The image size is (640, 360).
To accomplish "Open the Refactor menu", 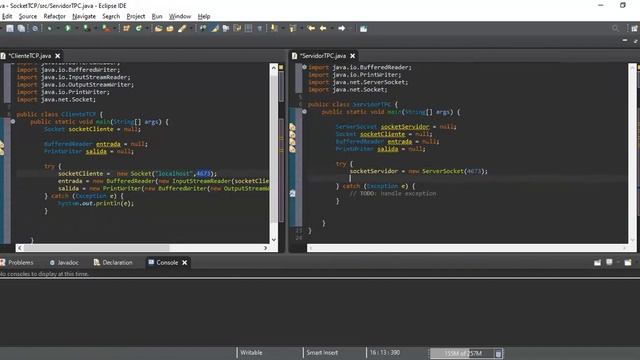I will click(54, 16).
